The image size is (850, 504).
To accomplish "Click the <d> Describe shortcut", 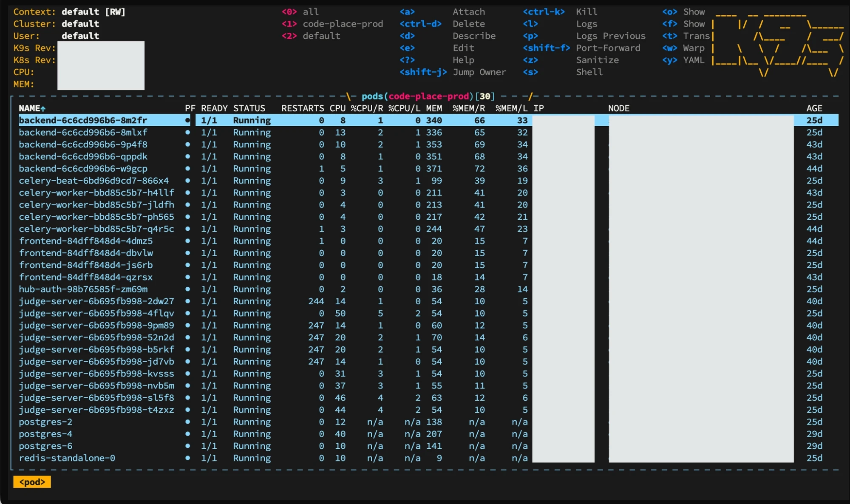I will coord(448,36).
